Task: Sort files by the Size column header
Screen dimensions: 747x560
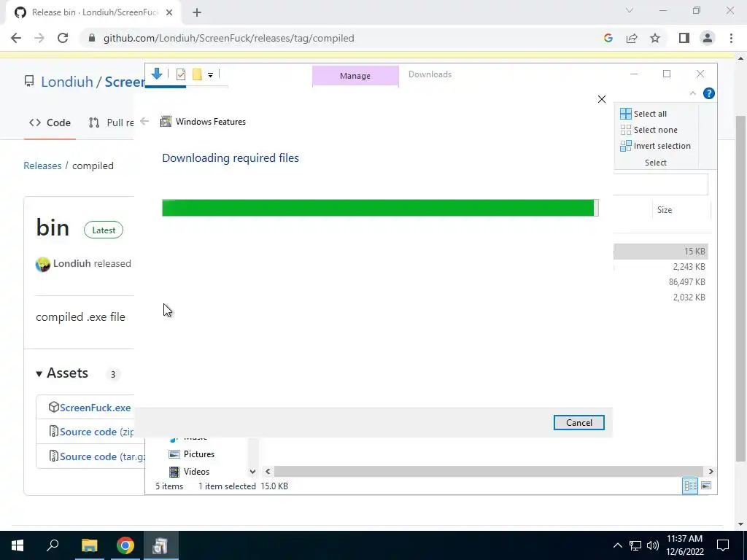Action: [664, 210]
